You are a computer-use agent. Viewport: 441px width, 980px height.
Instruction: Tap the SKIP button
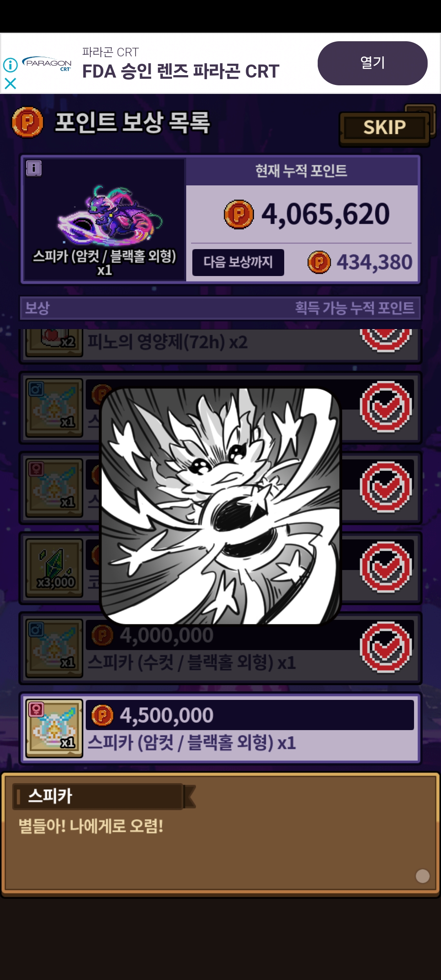tap(385, 128)
